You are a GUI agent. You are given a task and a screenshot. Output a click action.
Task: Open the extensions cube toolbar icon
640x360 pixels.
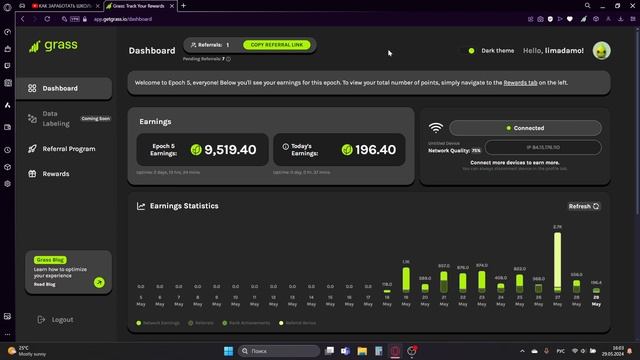click(596, 19)
